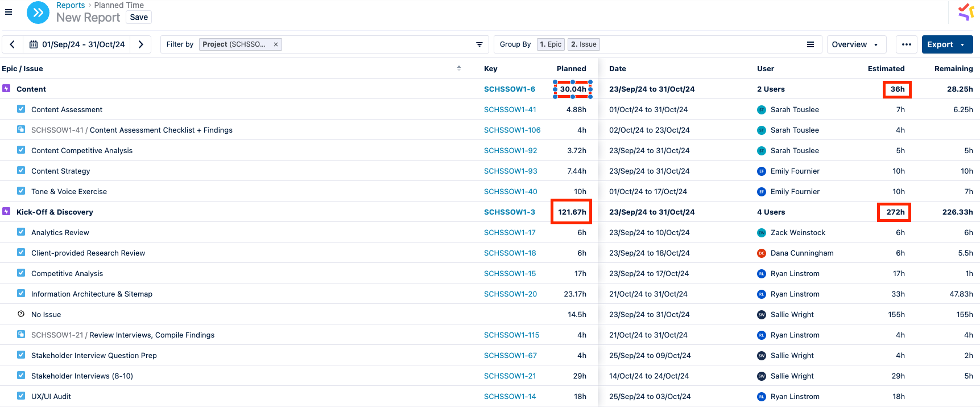
Task: Navigate to Reports breadcrumb
Action: click(71, 5)
